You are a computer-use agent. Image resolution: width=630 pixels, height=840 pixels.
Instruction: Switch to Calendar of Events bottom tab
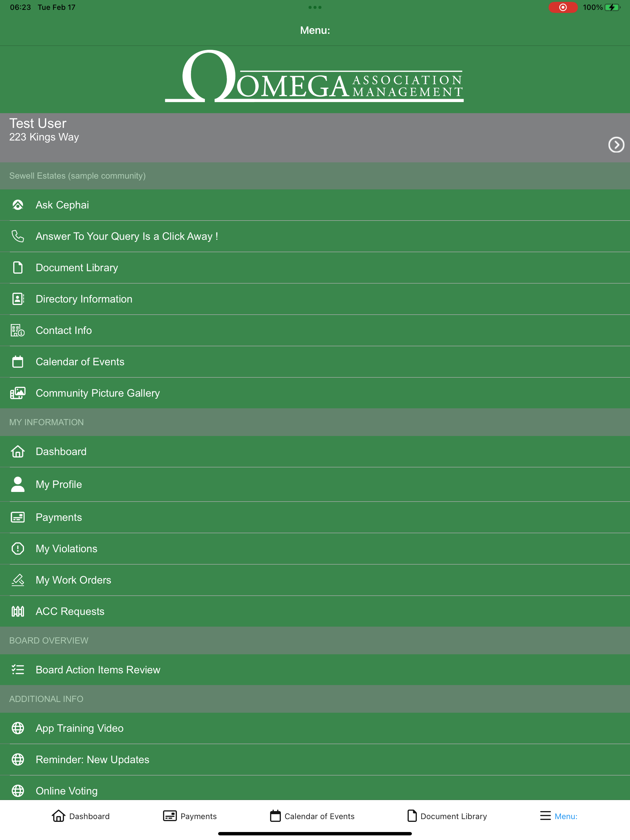click(312, 816)
